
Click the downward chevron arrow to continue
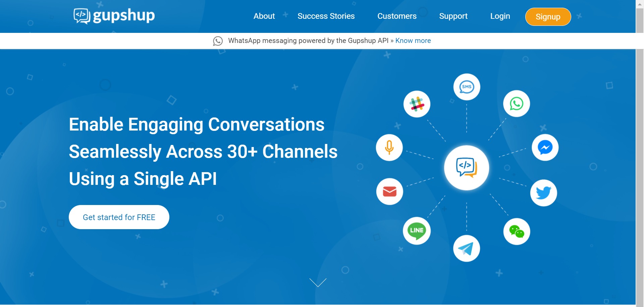(x=318, y=283)
